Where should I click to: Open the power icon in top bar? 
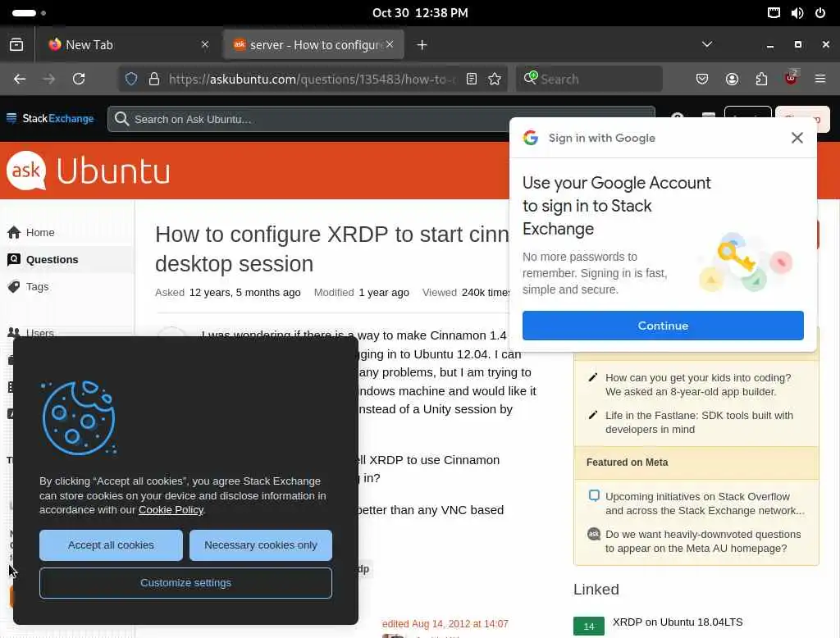coord(820,13)
